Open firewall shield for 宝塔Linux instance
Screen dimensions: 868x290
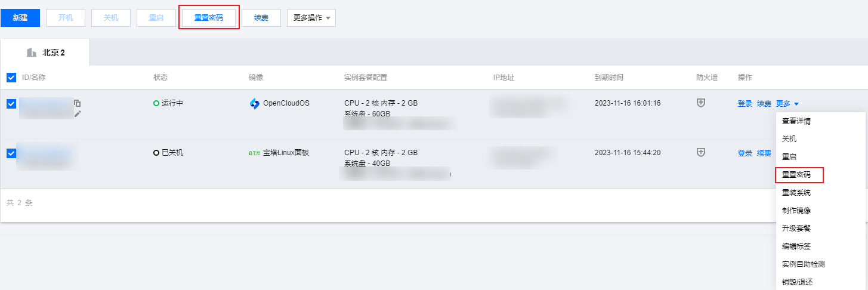pyautogui.click(x=702, y=153)
